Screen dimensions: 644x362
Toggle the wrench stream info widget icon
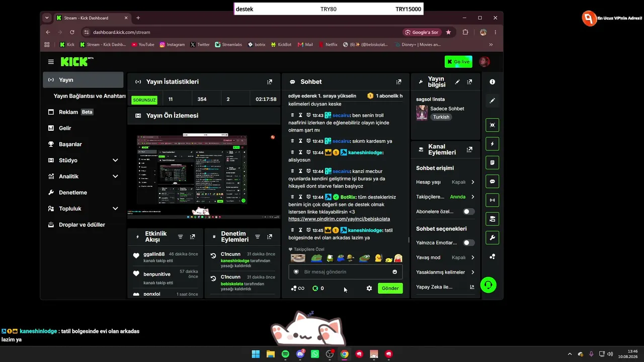click(x=492, y=238)
